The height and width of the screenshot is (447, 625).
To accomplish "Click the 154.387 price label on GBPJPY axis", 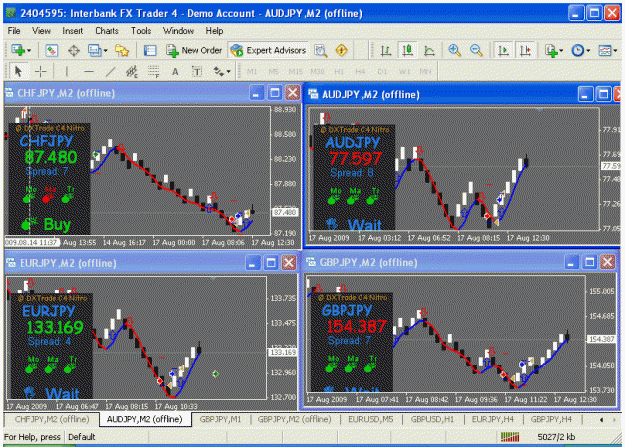I will tap(601, 339).
